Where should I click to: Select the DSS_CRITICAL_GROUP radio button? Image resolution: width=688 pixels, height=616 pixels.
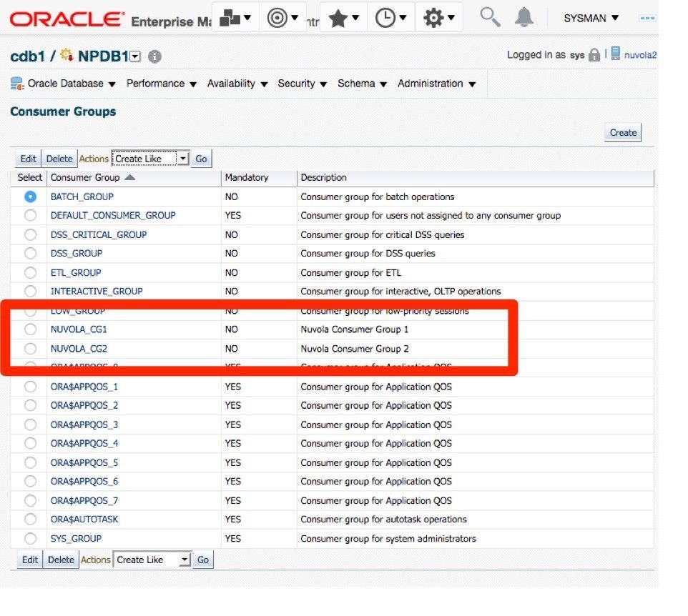30,234
